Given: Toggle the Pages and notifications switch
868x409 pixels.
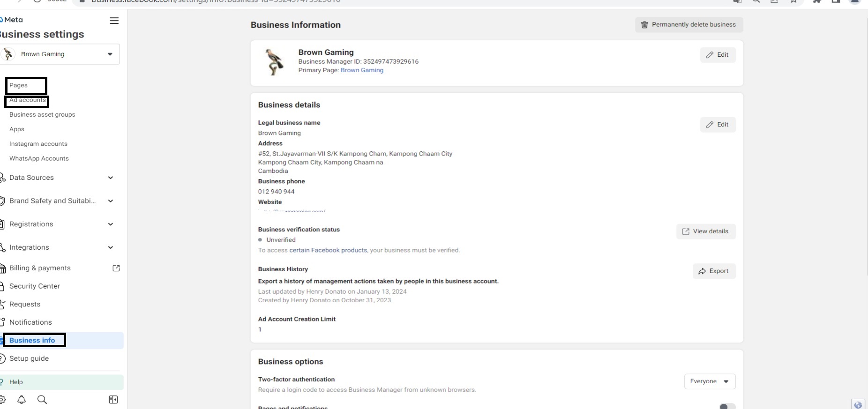Looking at the screenshot, I should click(727, 406).
